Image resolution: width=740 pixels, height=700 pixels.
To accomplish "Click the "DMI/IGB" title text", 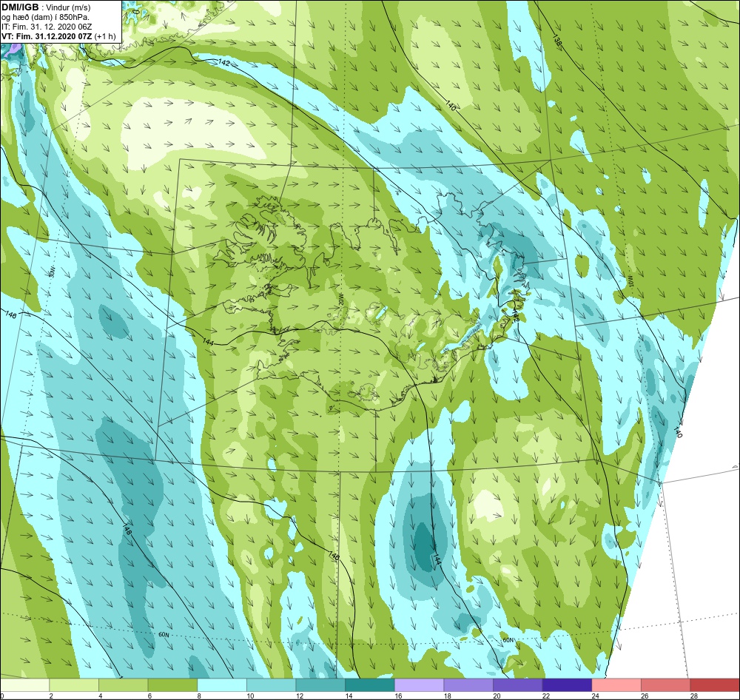I will tap(20, 7).
